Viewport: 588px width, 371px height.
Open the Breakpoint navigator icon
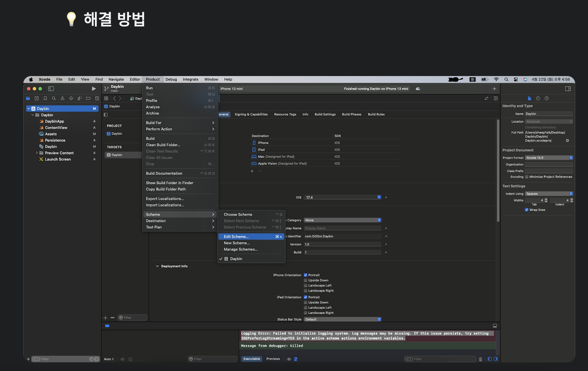pos(88,98)
